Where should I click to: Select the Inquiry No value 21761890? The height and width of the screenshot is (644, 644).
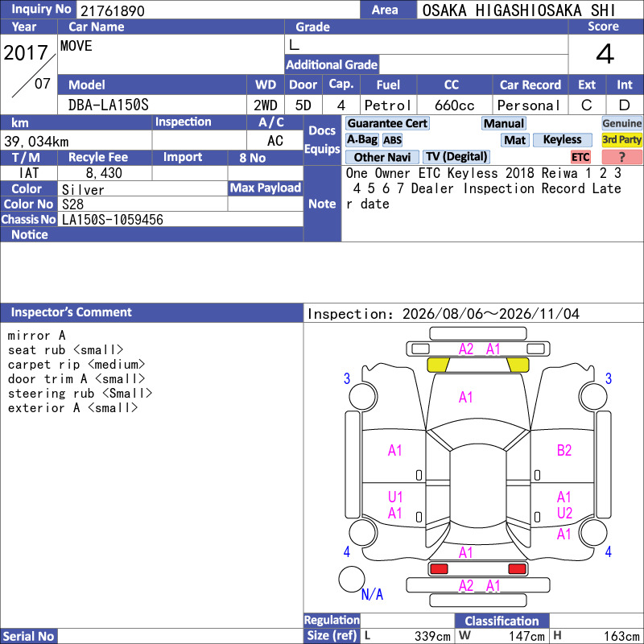tap(113, 10)
